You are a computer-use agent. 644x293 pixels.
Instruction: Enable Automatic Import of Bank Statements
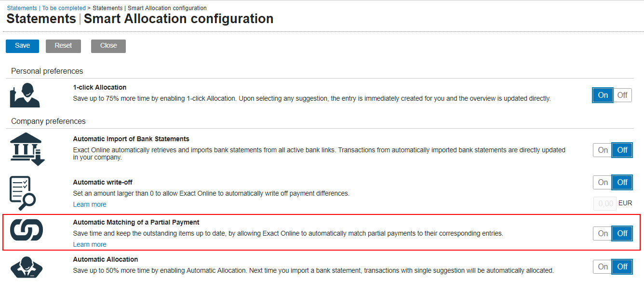tap(603, 150)
